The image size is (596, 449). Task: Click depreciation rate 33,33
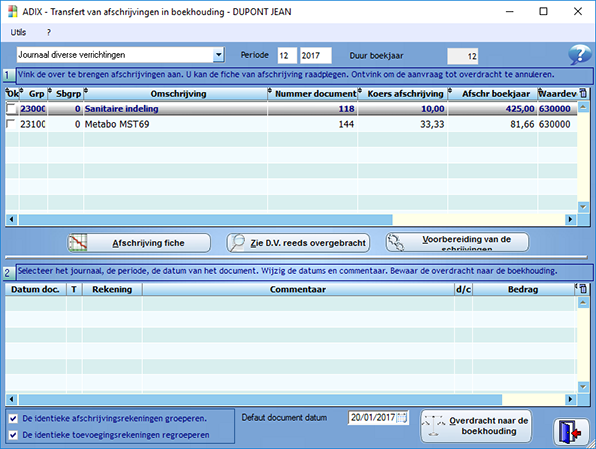point(403,124)
